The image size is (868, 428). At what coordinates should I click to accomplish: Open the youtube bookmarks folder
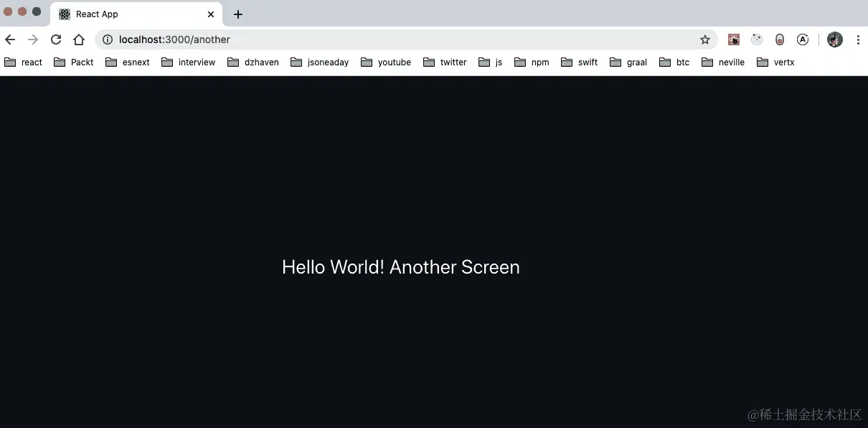click(x=387, y=62)
